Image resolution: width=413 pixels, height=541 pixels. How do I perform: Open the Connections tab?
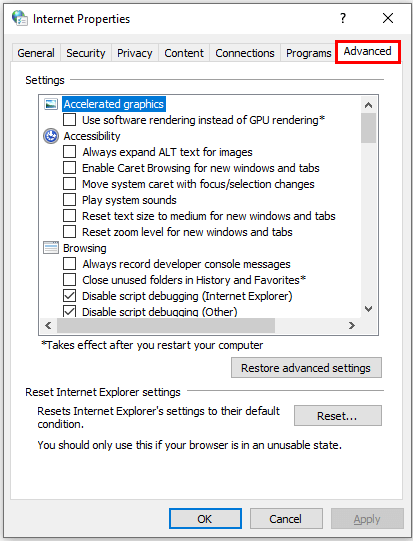coord(245,53)
